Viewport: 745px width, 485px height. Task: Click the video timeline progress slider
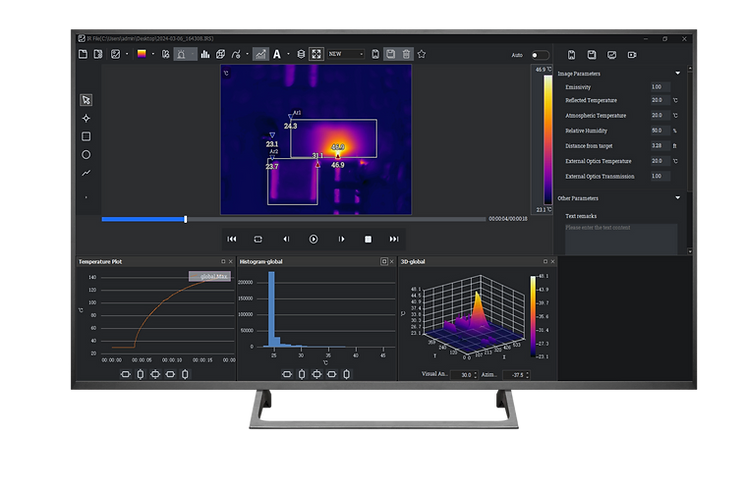185,219
